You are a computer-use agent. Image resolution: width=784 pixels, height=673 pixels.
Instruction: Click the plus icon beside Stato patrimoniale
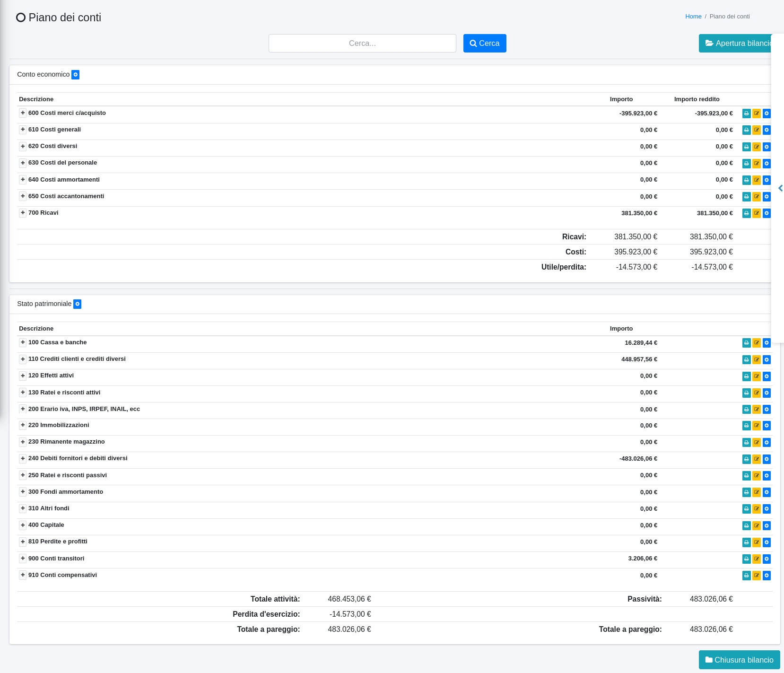click(77, 304)
